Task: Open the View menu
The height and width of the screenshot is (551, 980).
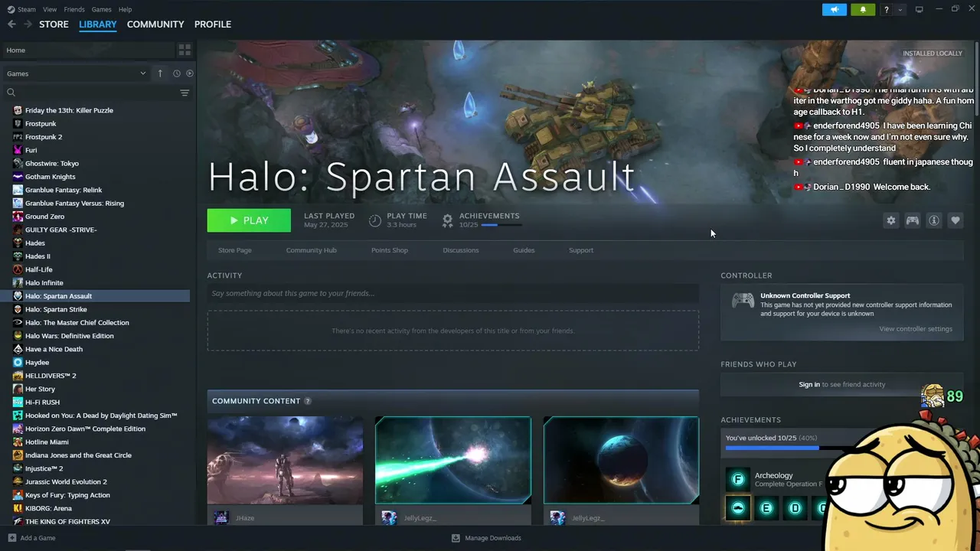Action: pyautogui.click(x=50, y=9)
